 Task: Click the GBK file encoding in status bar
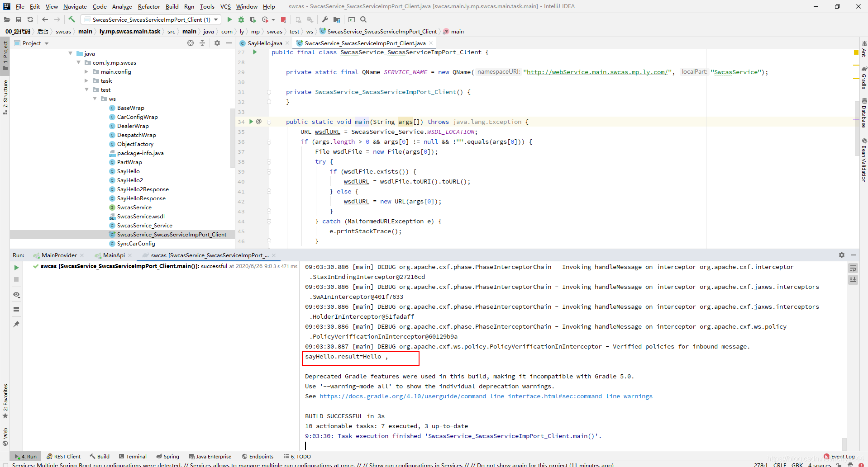coord(797,464)
